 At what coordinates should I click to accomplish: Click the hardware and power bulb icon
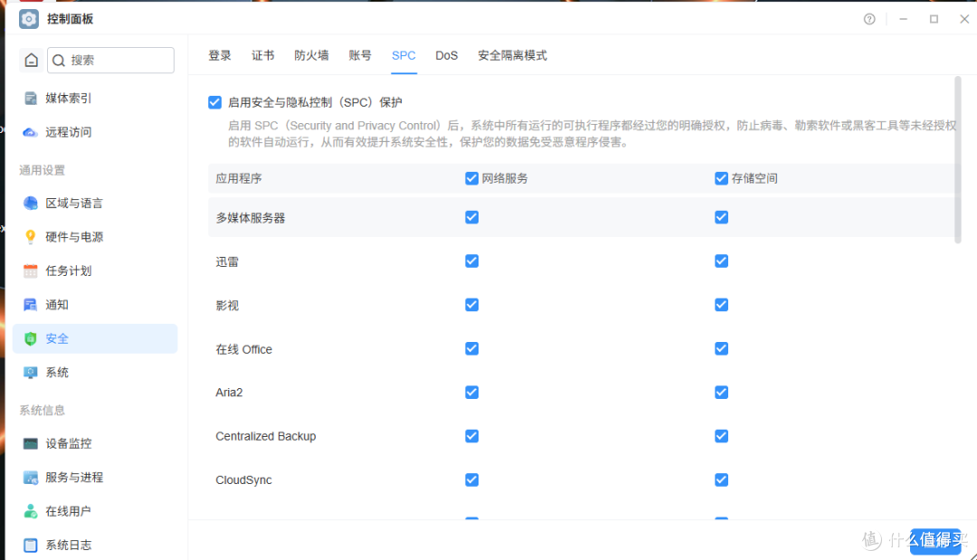[x=30, y=237]
